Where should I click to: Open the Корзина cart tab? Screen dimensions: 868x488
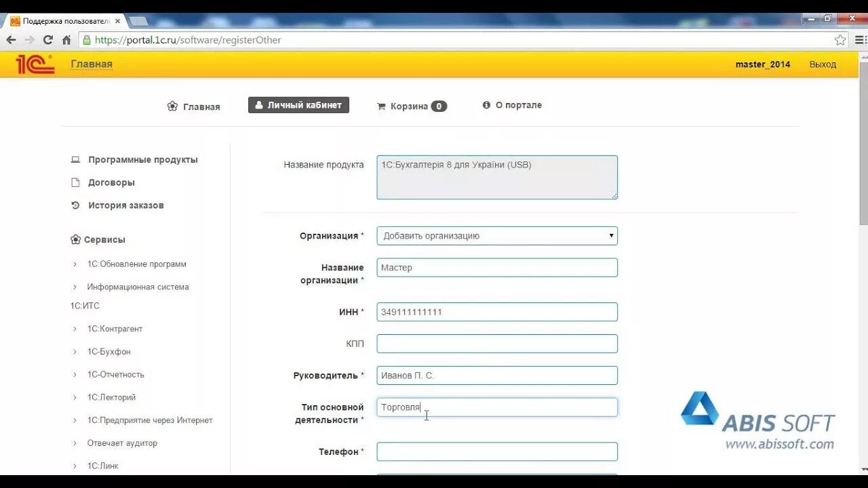pyautogui.click(x=412, y=106)
